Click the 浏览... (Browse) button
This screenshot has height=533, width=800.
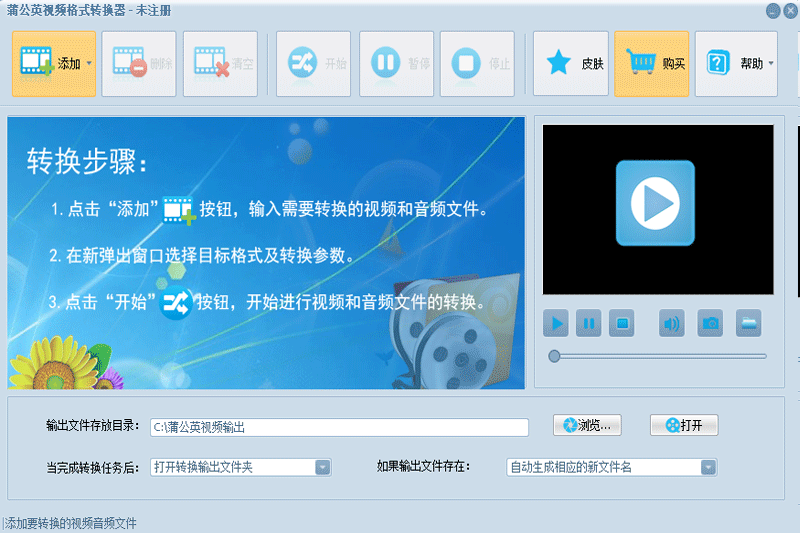[x=588, y=425]
